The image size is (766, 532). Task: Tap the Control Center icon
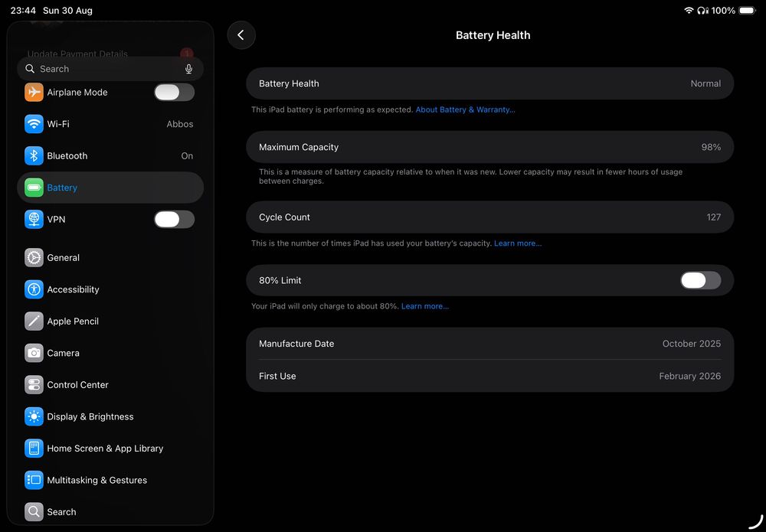34,384
